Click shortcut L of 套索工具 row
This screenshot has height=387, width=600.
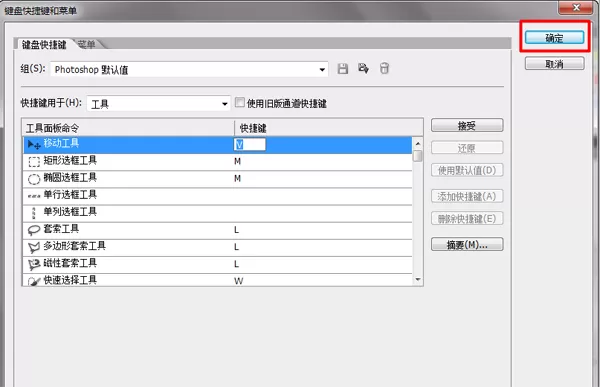point(236,230)
